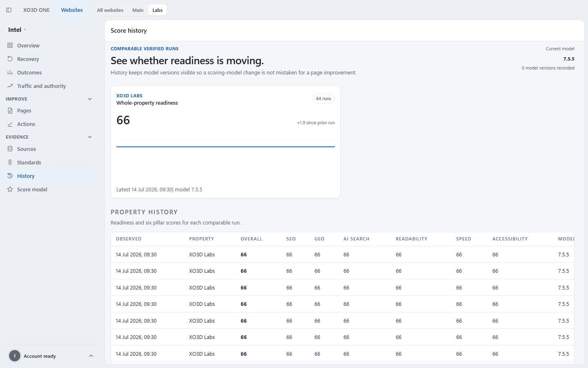
Task: Open Traffic and authority section
Action: pos(49,86)
